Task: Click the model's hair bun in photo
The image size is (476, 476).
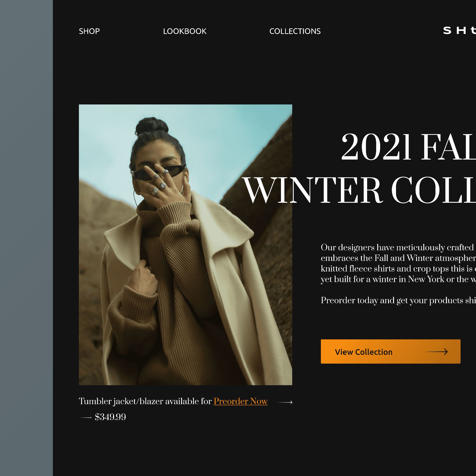Action: coord(152,126)
